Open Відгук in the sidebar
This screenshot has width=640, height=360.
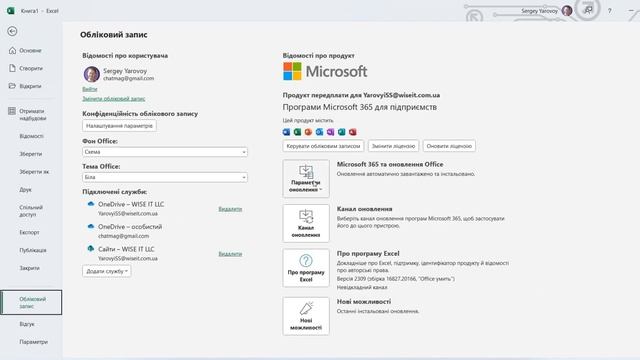pyautogui.click(x=27, y=324)
